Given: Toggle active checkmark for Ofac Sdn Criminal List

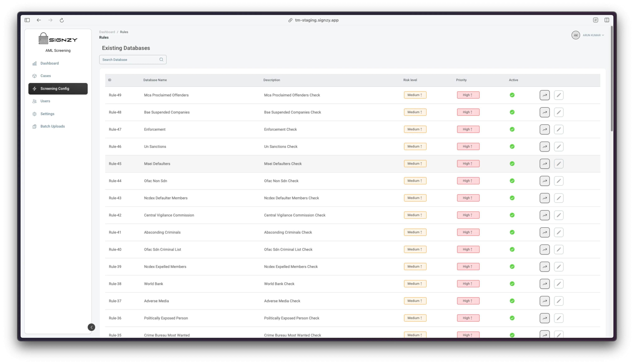Looking at the screenshot, I should pyautogui.click(x=512, y=250).
